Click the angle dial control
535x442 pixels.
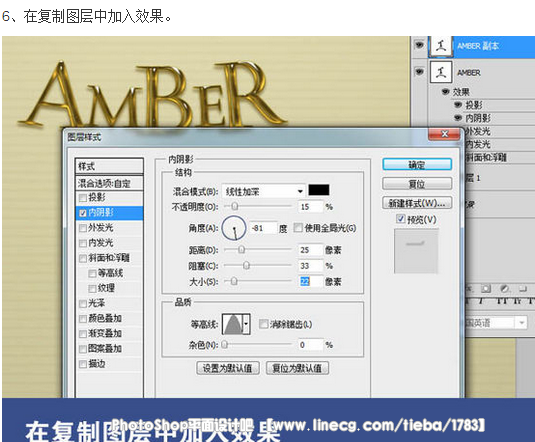234,228
